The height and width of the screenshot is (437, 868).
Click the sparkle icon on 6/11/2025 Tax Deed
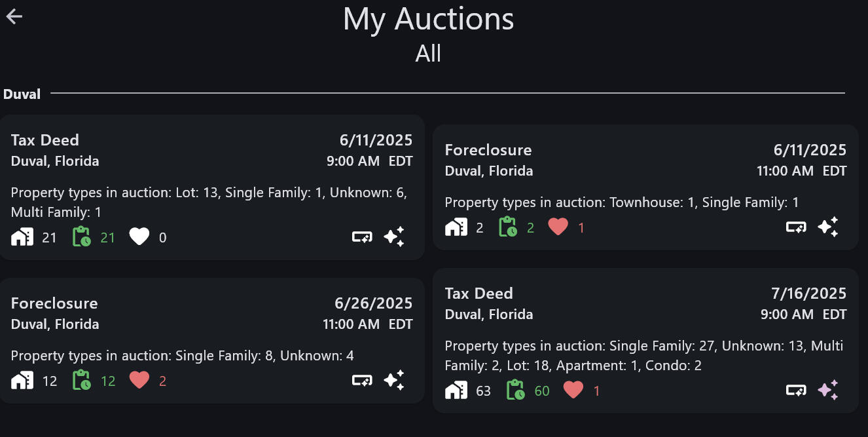tap(394, 237)
